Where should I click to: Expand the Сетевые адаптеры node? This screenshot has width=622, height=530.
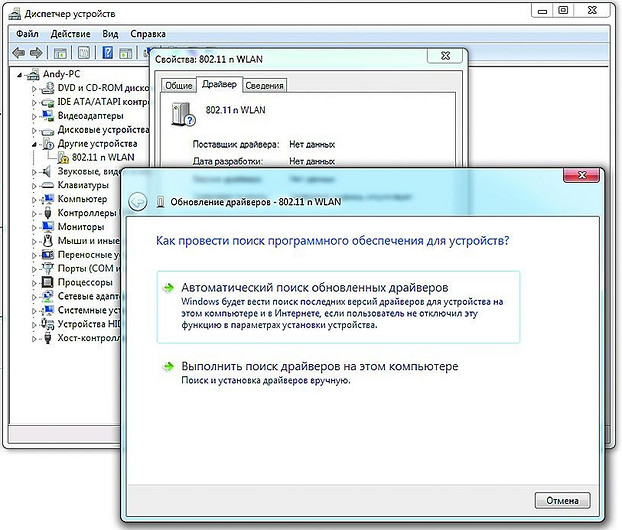pos(34,297)
